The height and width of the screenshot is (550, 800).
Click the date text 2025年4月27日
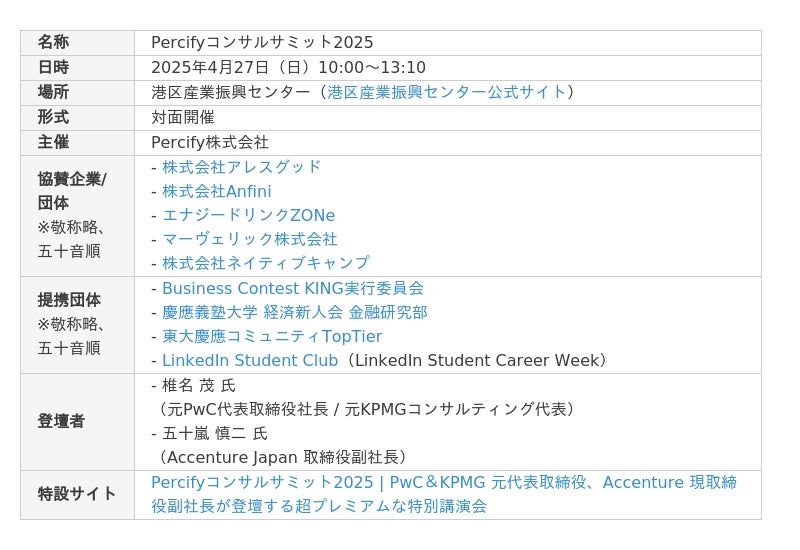[x=210, y=67]
